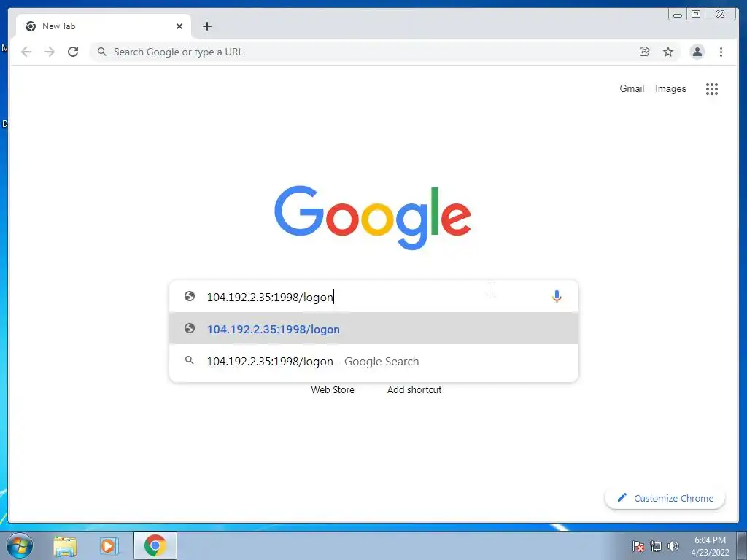Click the Add shortcut tile
The height and width of the screenshot is (560, 747).
[414, 389]
